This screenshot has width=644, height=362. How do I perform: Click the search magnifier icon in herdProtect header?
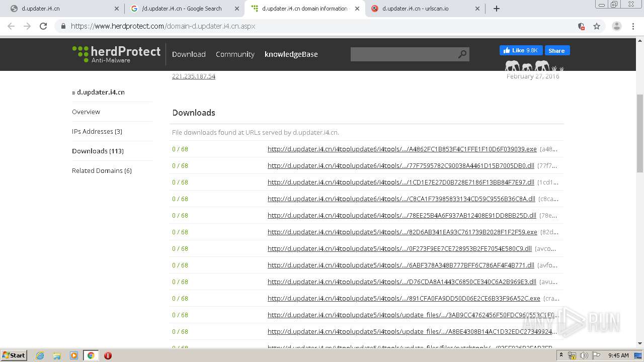tap(462, 54)
